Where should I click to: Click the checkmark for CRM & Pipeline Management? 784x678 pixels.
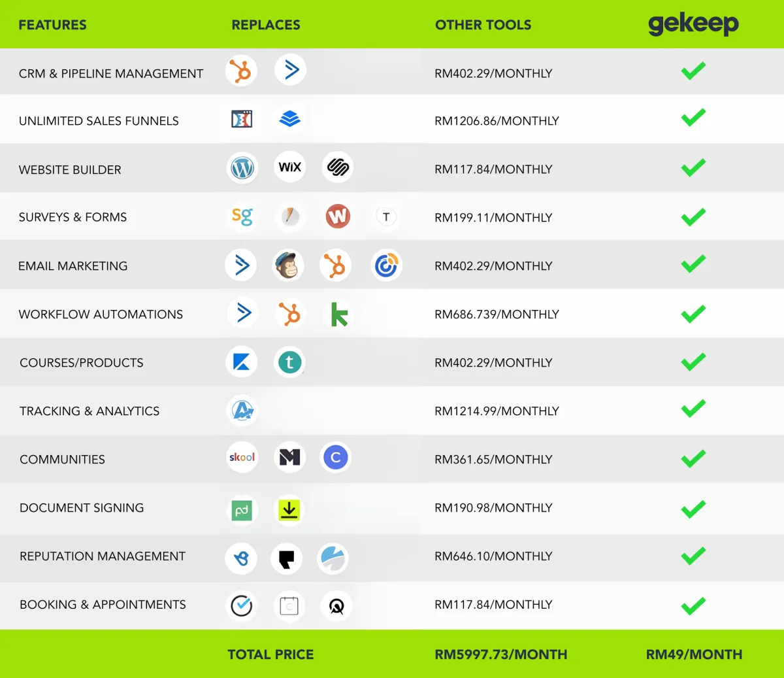[693, 71]
